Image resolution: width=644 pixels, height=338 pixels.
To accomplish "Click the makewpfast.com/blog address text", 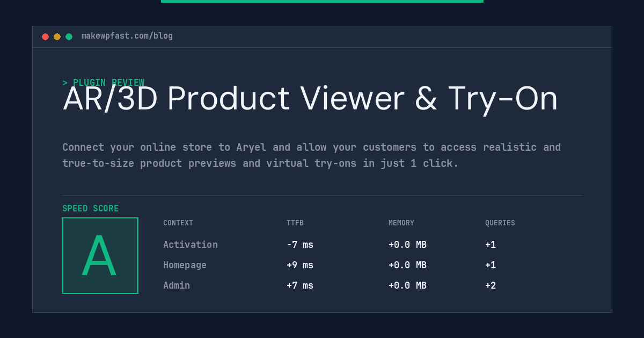I will [x=127, y=36].
